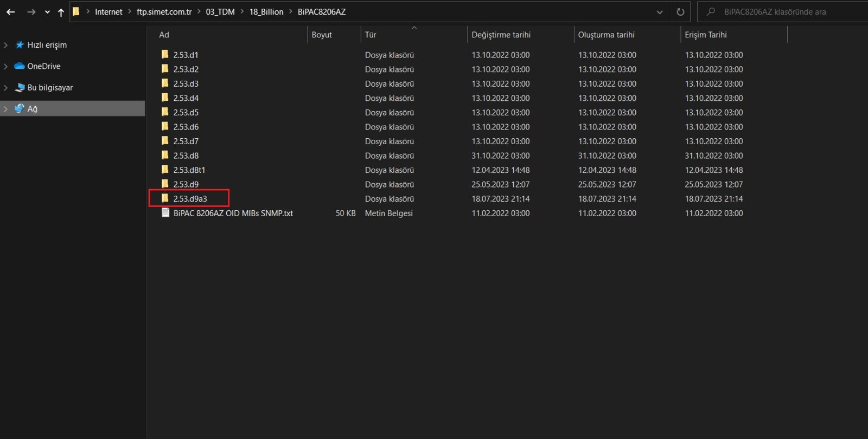Open the 2.53.d9a3 folder icon
The height and width of the screenshot is (439, 868).
(x=165, y=198)
